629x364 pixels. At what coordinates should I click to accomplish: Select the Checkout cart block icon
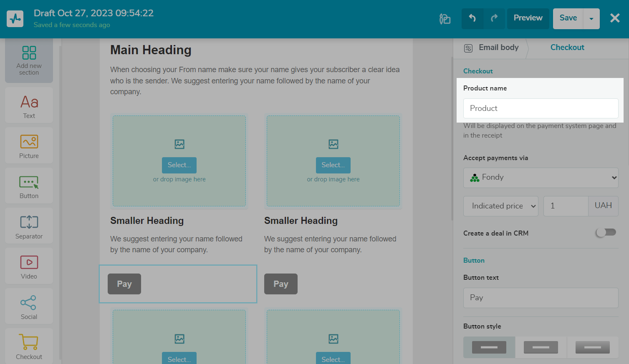point(29,342)
